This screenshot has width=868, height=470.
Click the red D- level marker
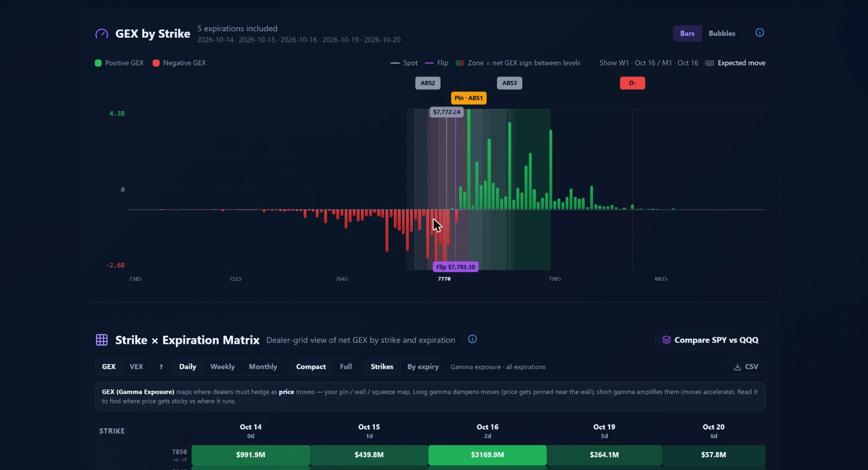633,83
